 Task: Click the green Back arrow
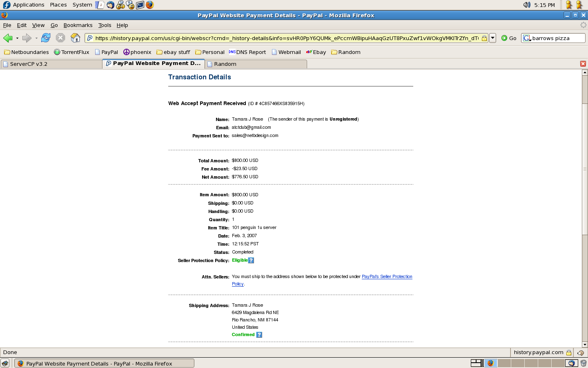(x=8, y=38)
